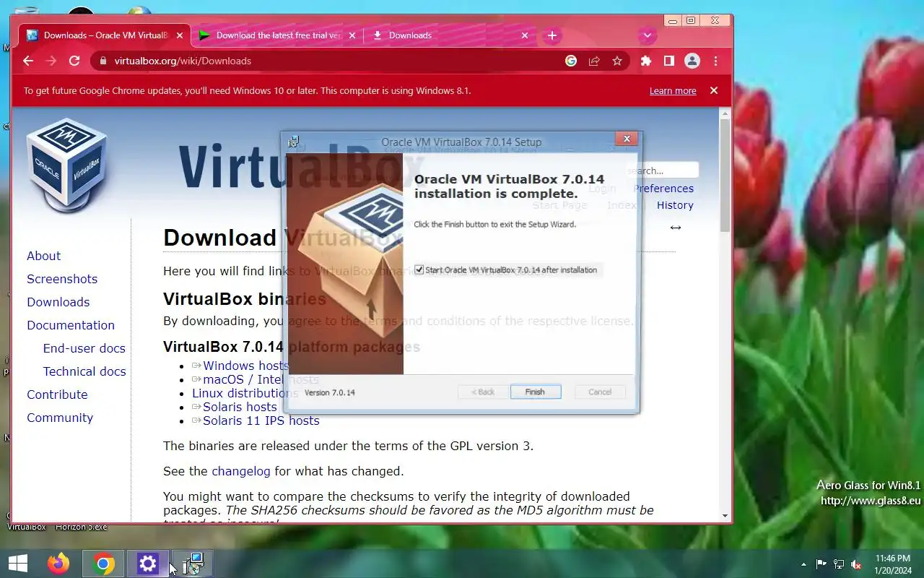Screen dimensions: 924x578
Task: Reload the Chrome page
Action: coord(74,61)
